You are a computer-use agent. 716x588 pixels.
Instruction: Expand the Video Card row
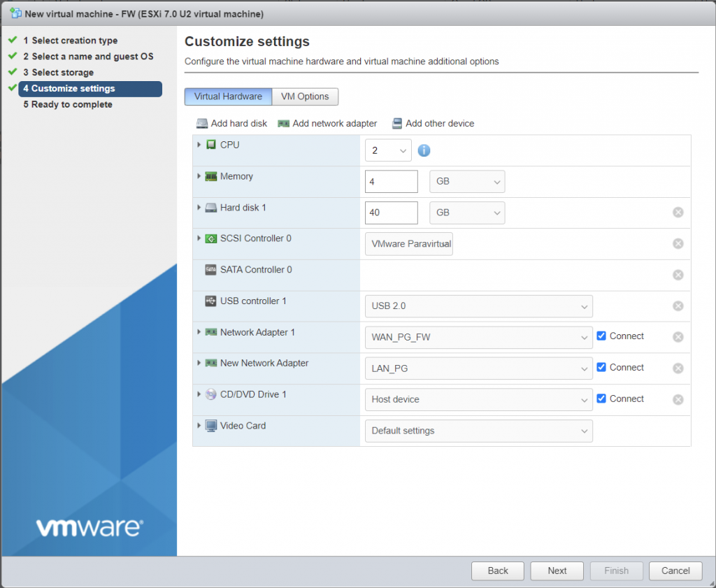point(199,426)
